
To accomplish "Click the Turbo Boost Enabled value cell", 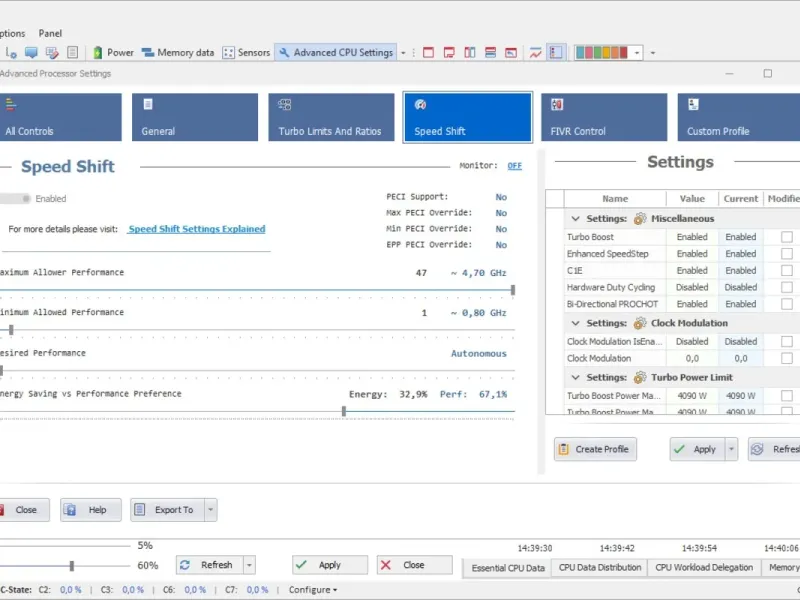I will [692, 237].
